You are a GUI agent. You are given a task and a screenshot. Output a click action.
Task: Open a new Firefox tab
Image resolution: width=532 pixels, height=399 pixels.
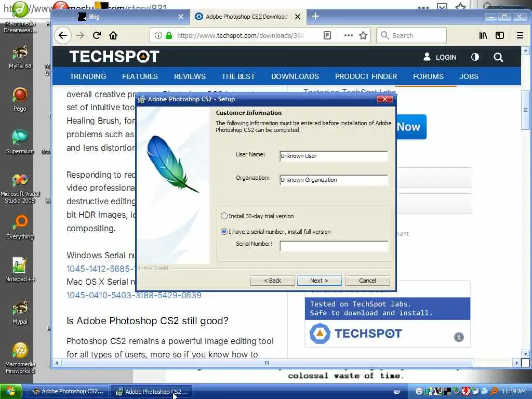[315, 16]
